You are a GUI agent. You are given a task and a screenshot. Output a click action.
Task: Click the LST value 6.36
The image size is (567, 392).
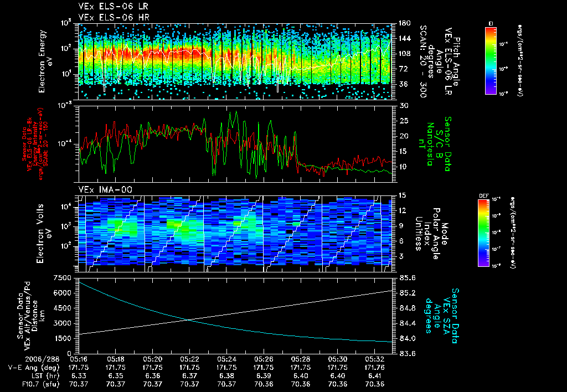coord(153,376)
